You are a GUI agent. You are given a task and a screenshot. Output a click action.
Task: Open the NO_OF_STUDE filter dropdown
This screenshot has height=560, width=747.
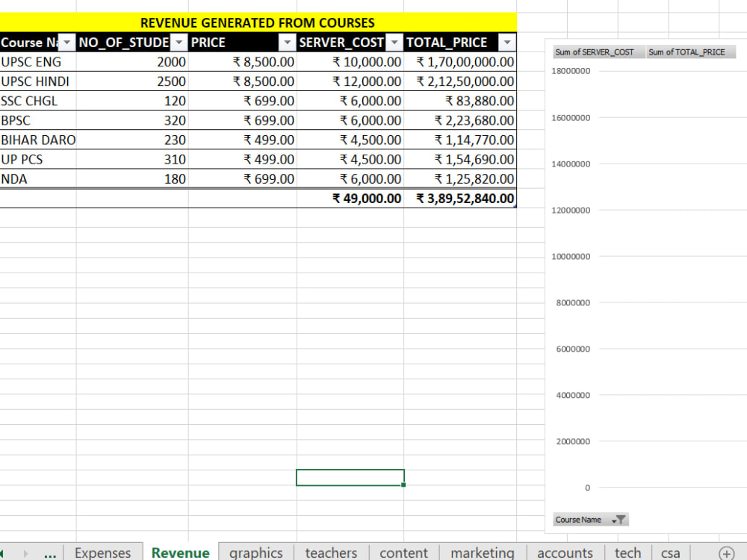[x=179, y=42]
